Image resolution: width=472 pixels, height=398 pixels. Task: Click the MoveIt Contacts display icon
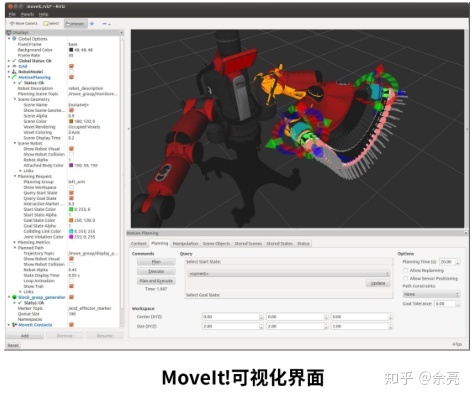[x=14, y=325]
